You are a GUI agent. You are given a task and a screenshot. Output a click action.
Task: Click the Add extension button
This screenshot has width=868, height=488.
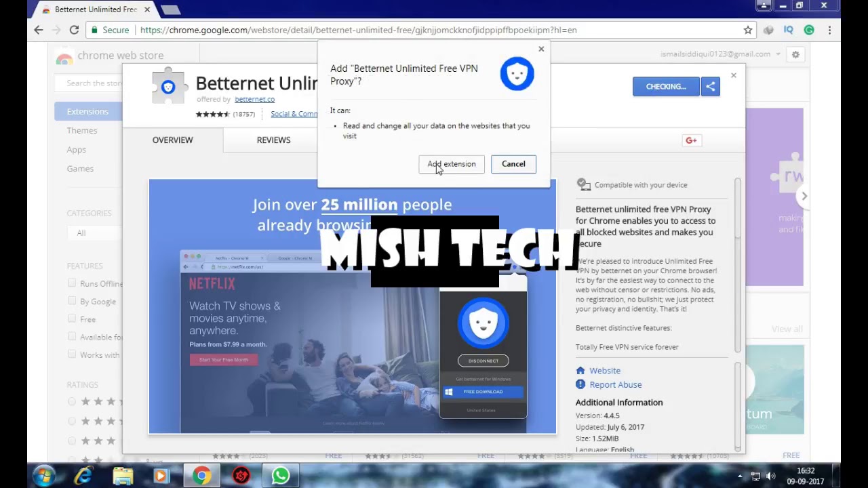pyautogui.click(x=452, y=164)
